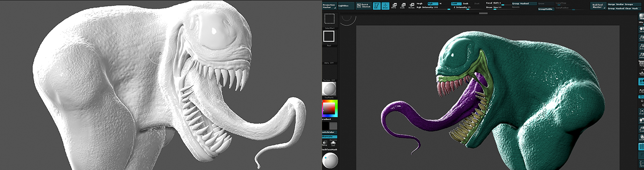The width and height of the screenshot is (644, 170).
Task: Toggle the Mrgb paint mode
Action: tap(420, 3)
